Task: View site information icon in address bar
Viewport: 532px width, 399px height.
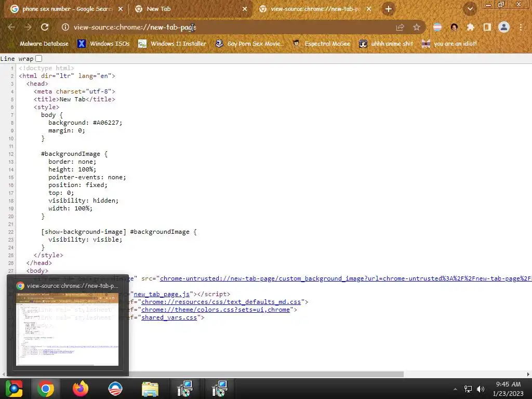Action: [65, 27]
